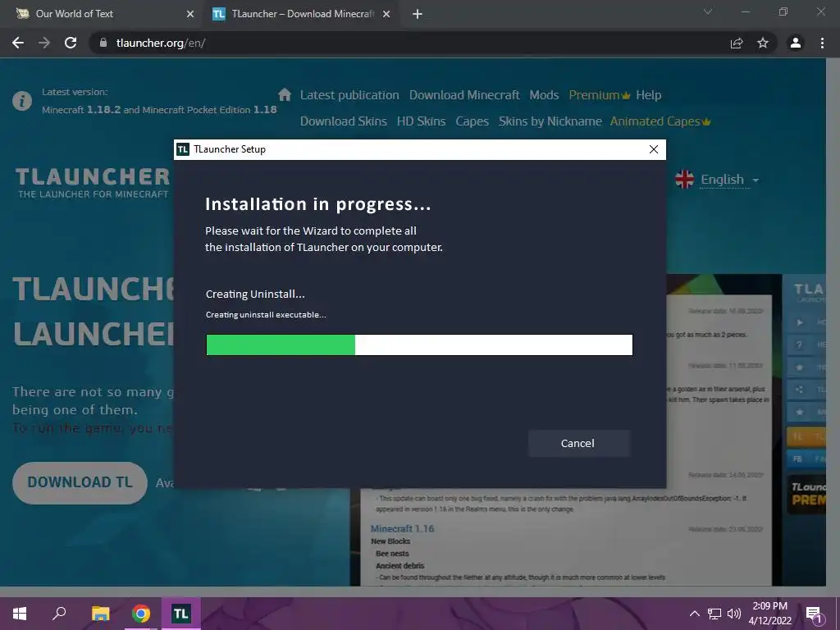Reload the tlauncher.org page
This screenshot has width=840, height=630.
(71, 43)
